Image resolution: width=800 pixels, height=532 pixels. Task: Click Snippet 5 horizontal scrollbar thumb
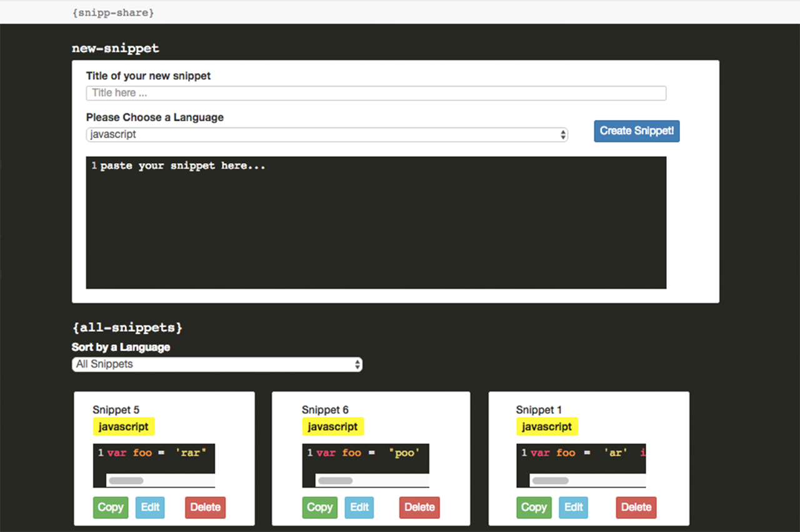(x=126, y=481)
